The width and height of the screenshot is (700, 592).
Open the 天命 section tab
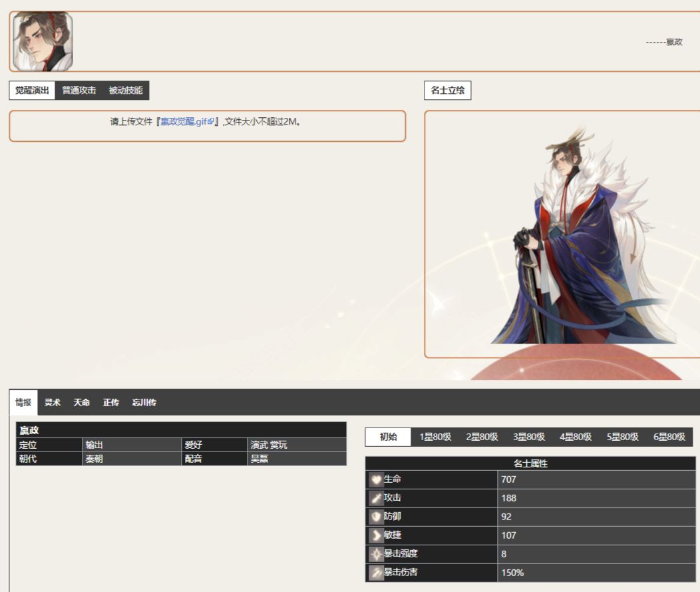pos(82,403)
